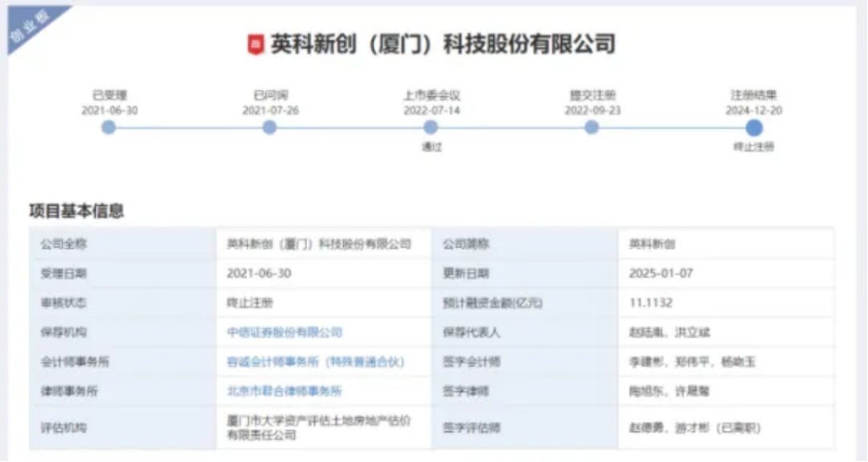Click the 审核状态 table label

pos(63,303)
